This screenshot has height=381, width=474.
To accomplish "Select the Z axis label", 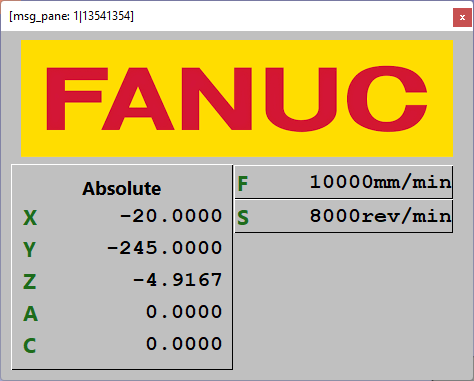I will [x=29, y=281].
